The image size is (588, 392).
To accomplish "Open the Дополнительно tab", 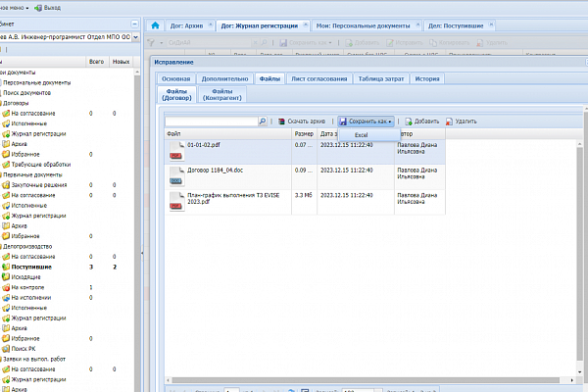I will (x=224, y=78).
